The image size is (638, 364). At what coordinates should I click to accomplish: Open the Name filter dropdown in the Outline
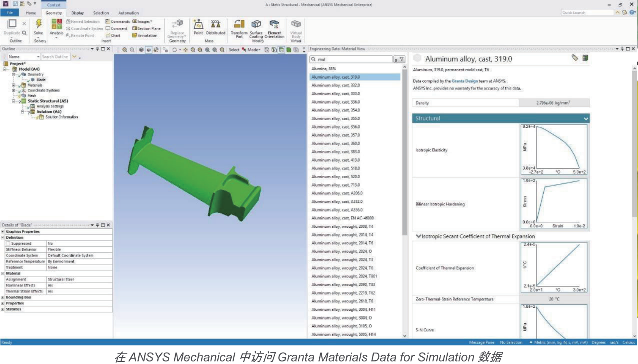click(x=38, y=57)
